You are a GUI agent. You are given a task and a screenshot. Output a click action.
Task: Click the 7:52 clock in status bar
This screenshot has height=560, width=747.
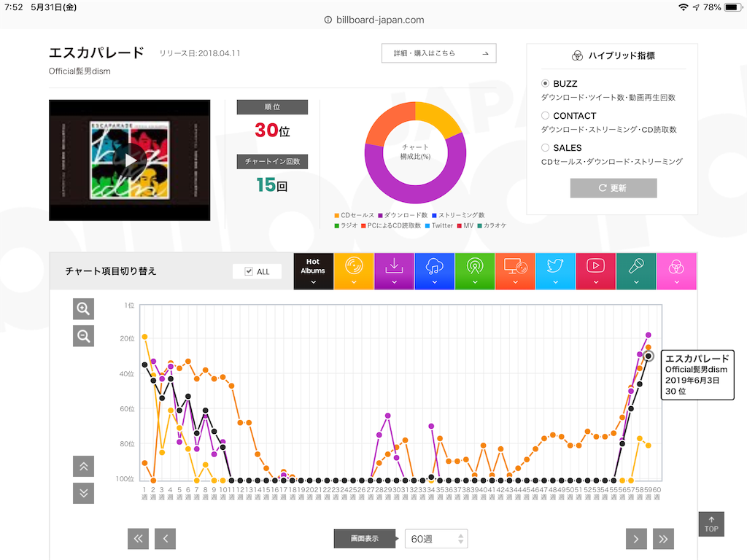14,7
